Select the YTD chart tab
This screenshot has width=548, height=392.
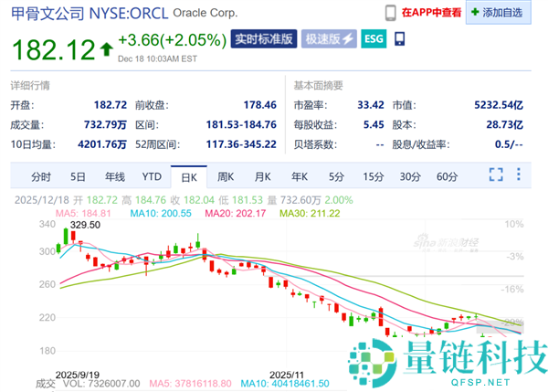pyautogui.click(x=152, y=176)
